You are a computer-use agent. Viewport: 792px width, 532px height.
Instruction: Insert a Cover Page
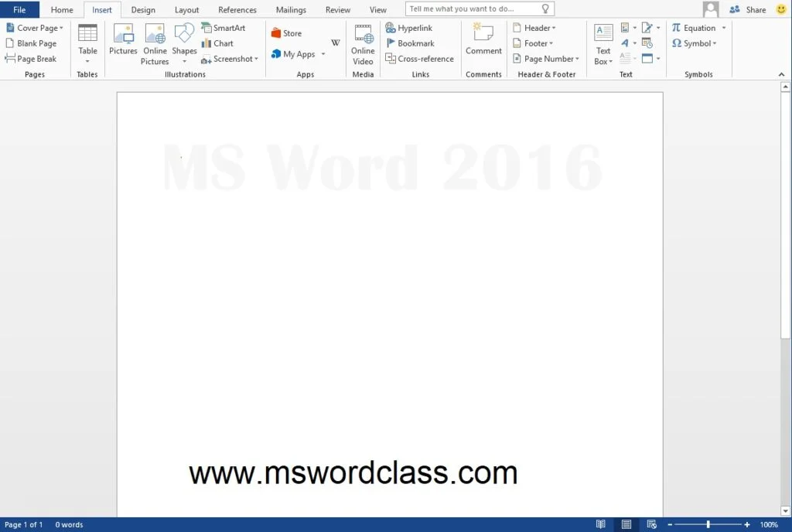pyautogui.click(x=35, y=28)
